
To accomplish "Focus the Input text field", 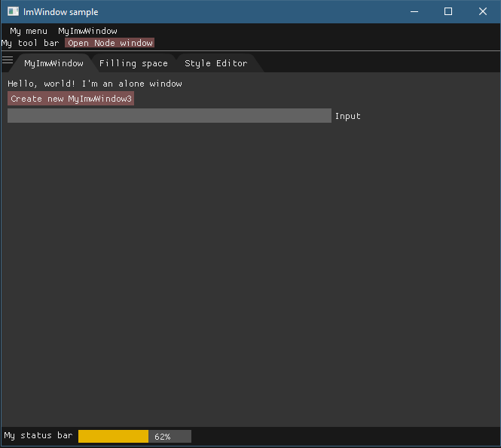I will (169, 115).
